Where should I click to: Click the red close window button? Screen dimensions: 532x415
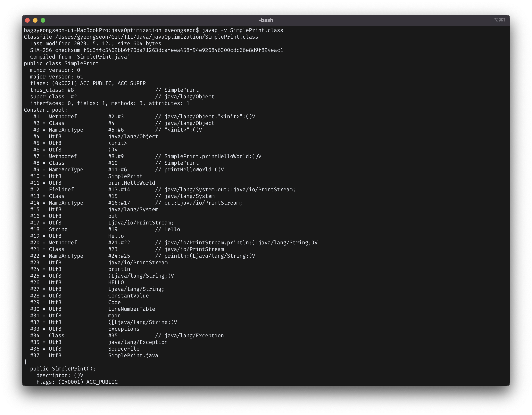pos(27,20)
